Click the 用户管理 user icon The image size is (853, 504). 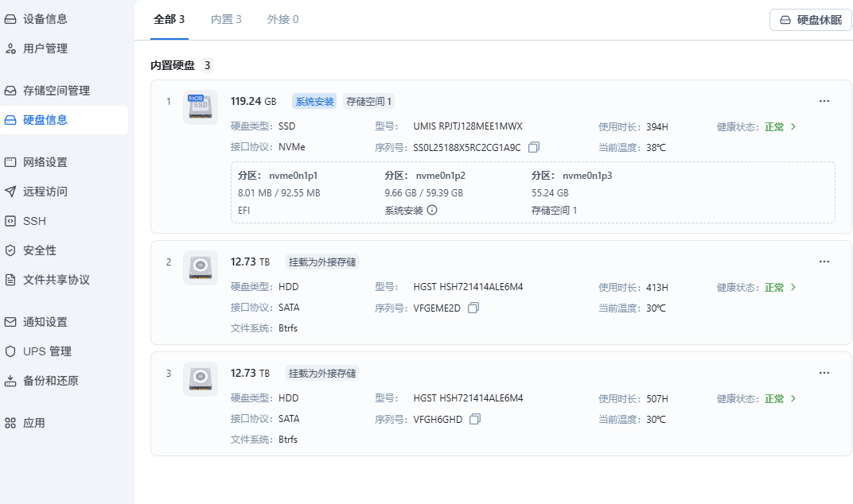pos(10,48)
